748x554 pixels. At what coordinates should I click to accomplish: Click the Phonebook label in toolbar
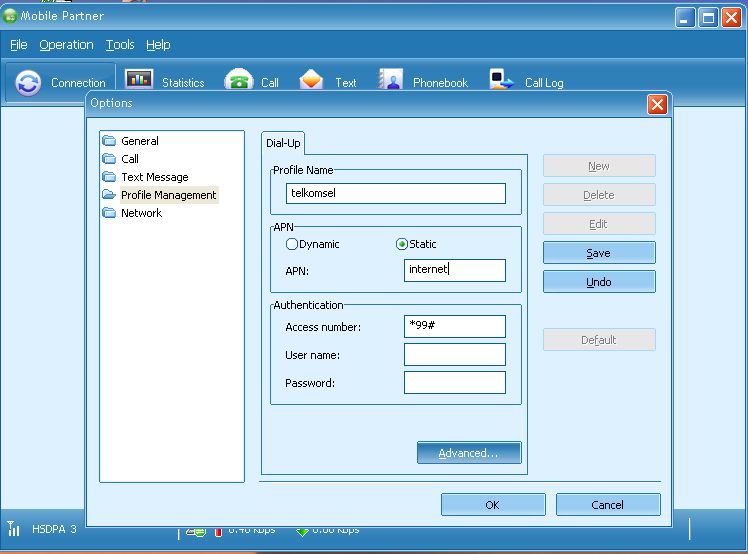pyautogui.click(x=440, y=83)
